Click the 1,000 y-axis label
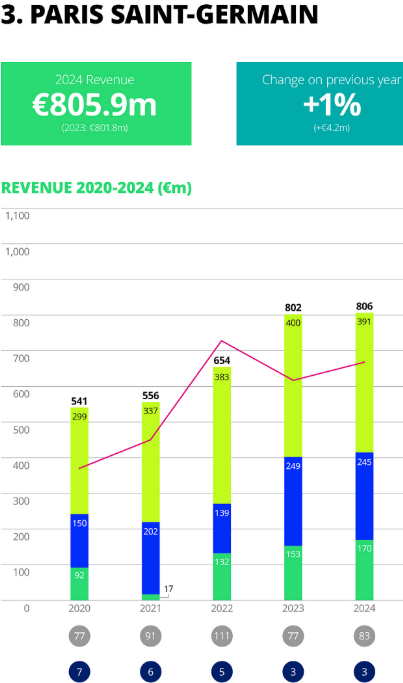Viewport: 403px width, 683px height. (17, 251)
